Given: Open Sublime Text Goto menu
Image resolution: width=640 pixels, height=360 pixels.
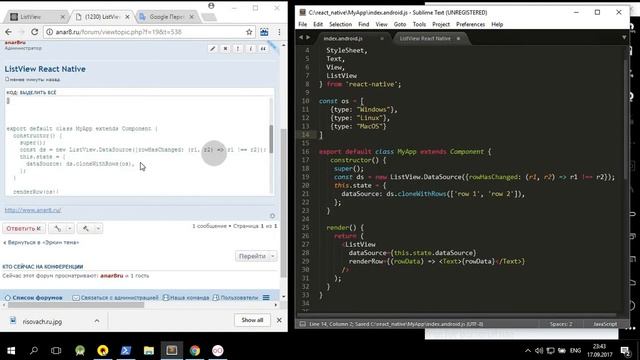Looking at the screenshot, I should tap(400, 24).
